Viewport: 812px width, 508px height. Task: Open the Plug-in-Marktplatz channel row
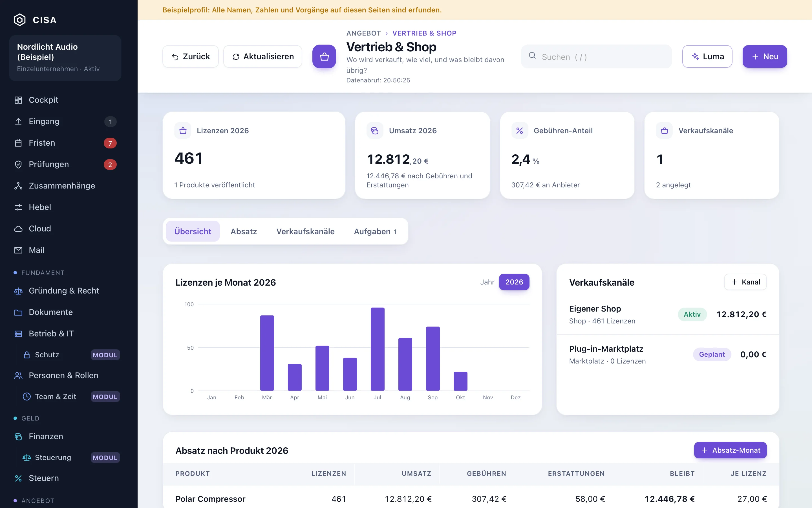click(x=667, y=355)
